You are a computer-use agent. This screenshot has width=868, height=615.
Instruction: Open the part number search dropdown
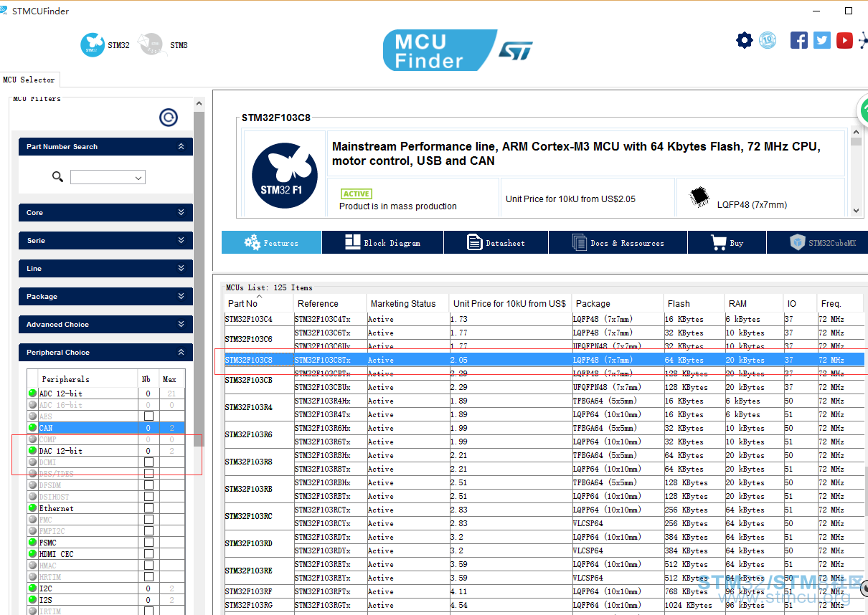pos(138,177)
